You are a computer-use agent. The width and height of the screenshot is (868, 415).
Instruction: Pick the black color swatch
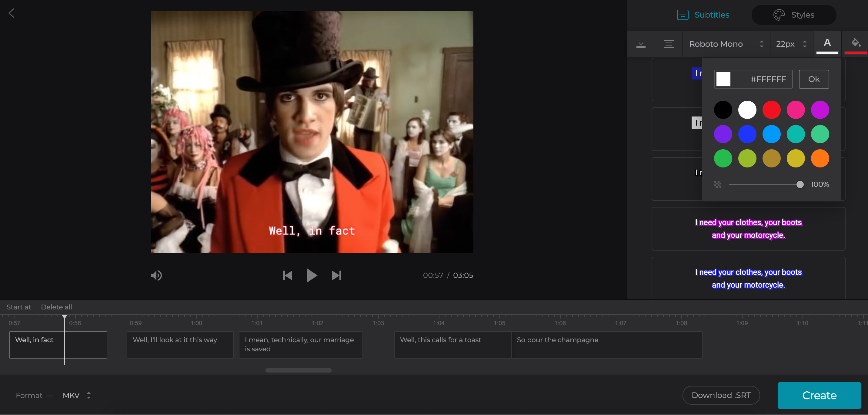tap(723, 110)
